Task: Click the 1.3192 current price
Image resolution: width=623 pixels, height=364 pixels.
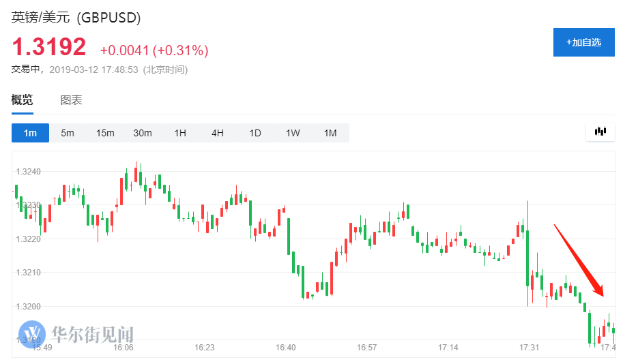Action: tap(49, 47)
